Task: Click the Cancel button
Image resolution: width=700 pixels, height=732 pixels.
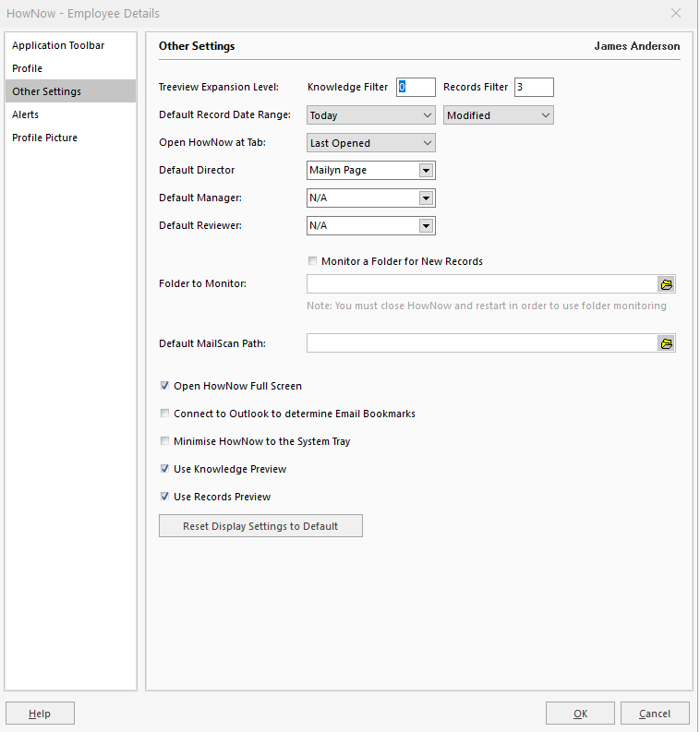Action: [x=655, y=714]
